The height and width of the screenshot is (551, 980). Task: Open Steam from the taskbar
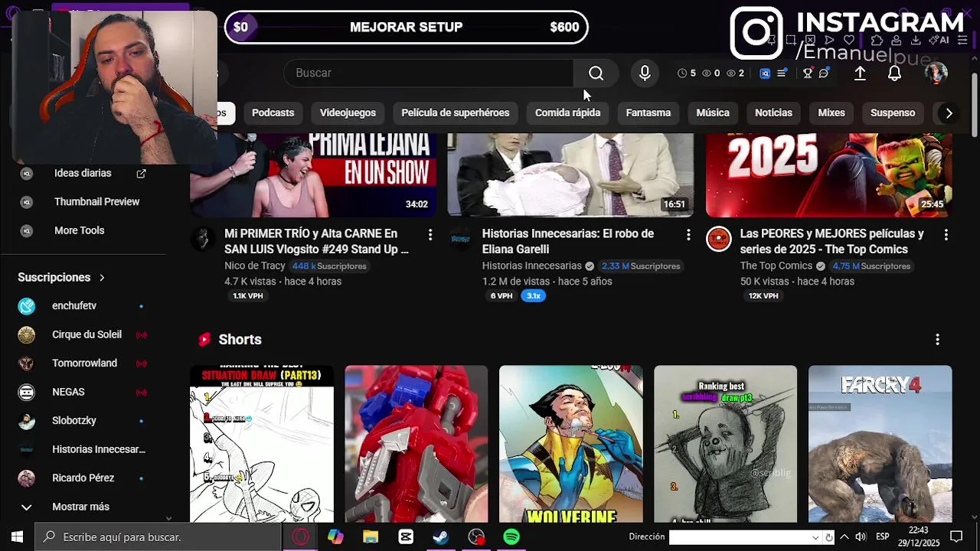click(441, 536)
